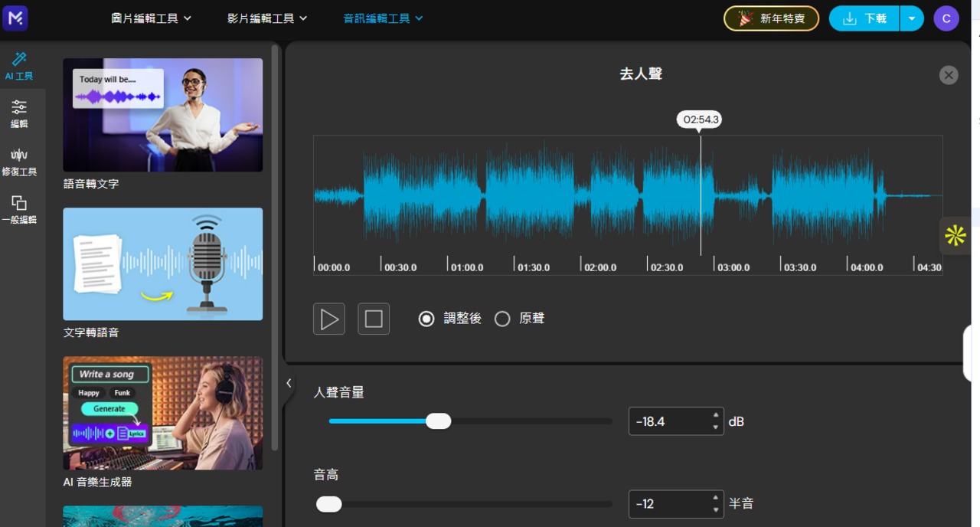Open the user account avatar
Image resolution: width=980 pixels, height=527 pixels.
(946, 18)
